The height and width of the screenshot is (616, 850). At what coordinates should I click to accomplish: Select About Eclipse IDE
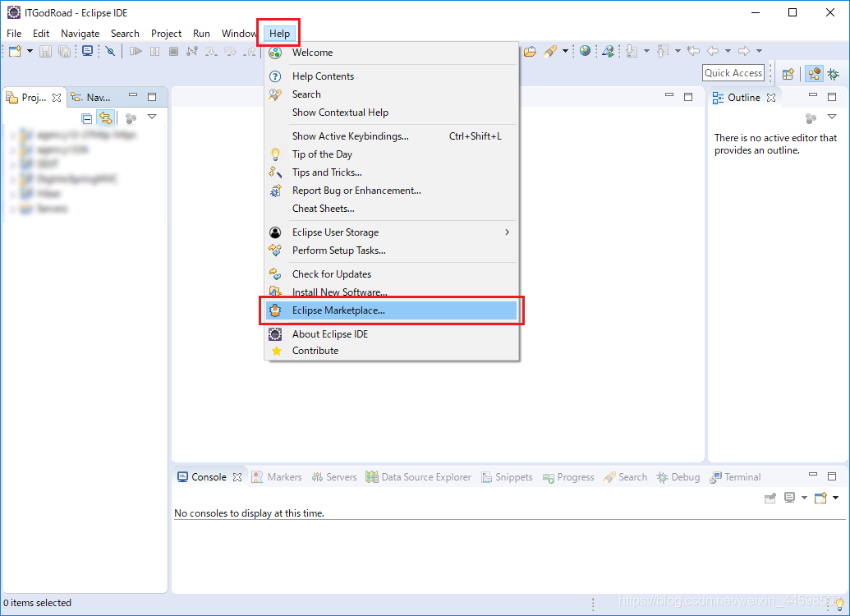click(x=392, y=334)
